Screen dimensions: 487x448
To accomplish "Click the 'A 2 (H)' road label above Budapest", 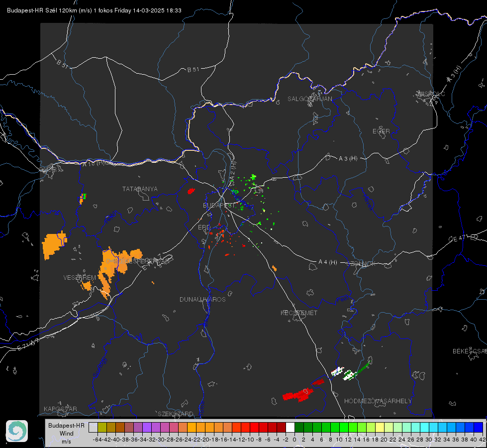I will [x=233, y=170].
